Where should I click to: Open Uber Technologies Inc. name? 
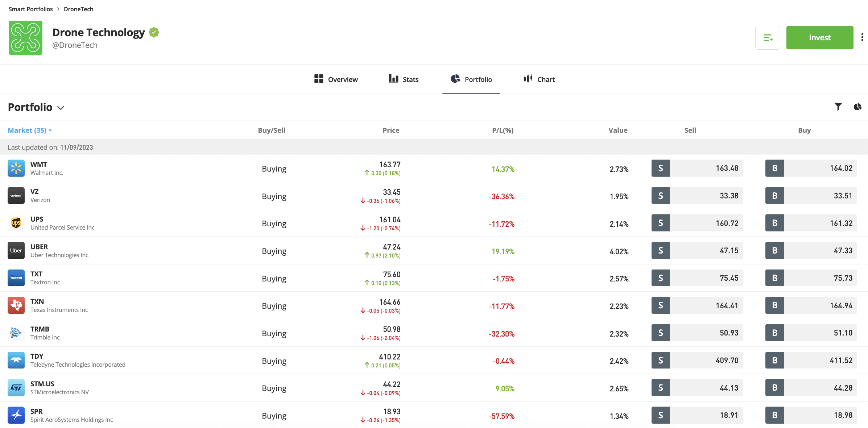pyautogui.click(x=60, y=255)
